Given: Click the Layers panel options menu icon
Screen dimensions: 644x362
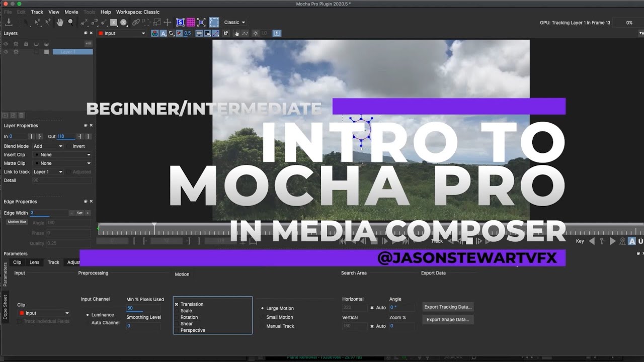Looking at the screenshot, I should click(x=89, y=44).
